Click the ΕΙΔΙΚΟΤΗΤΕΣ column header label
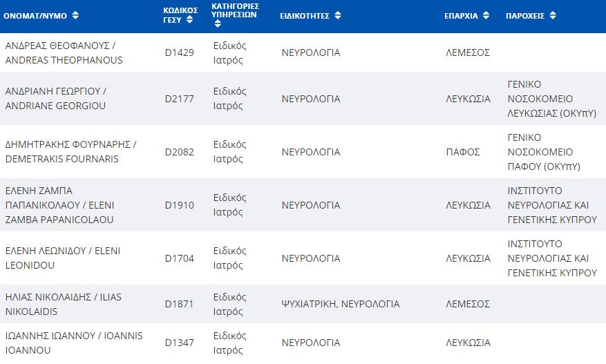This screenshot has width=606, height=364. click(x=305, y=16)
